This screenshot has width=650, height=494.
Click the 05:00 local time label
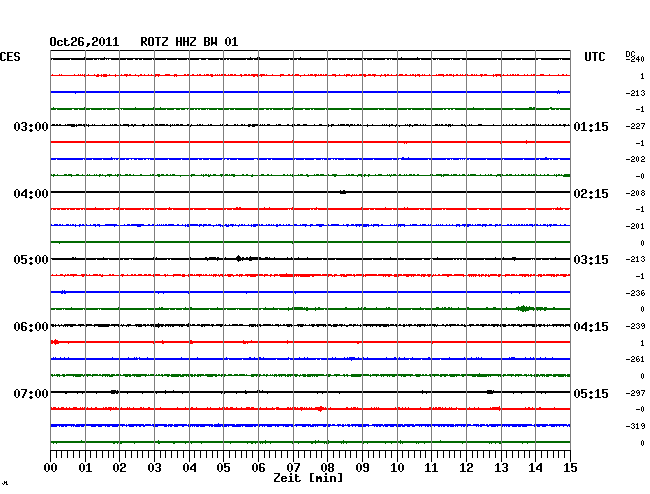(x=31, y=260)
